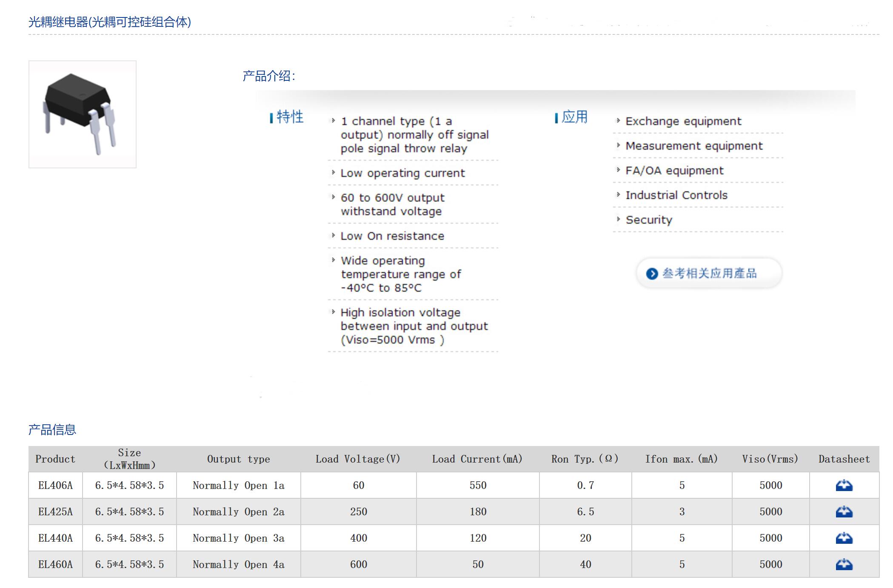
Task: Click the Datasheet column header
Action: (844, 459)
